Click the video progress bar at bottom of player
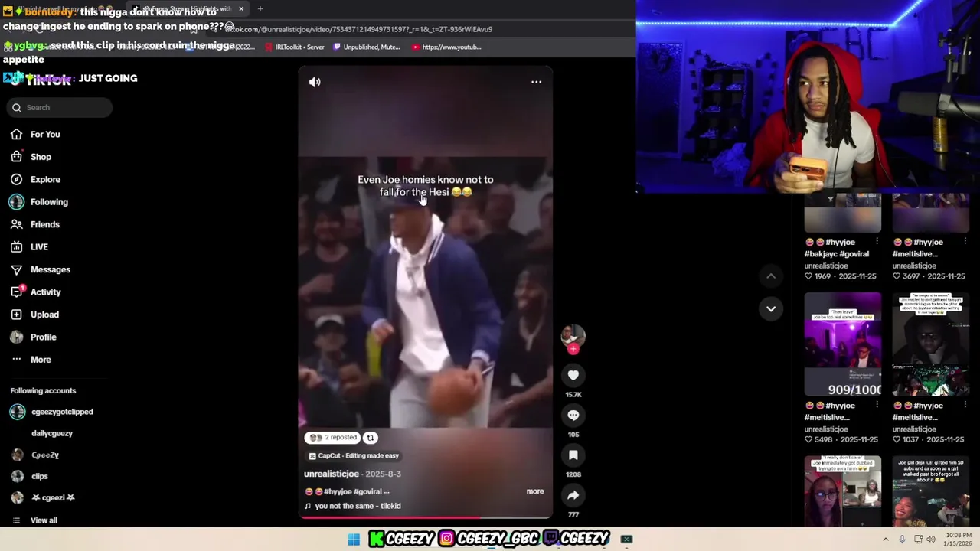 pyautogui.click(x=425, y=517)
